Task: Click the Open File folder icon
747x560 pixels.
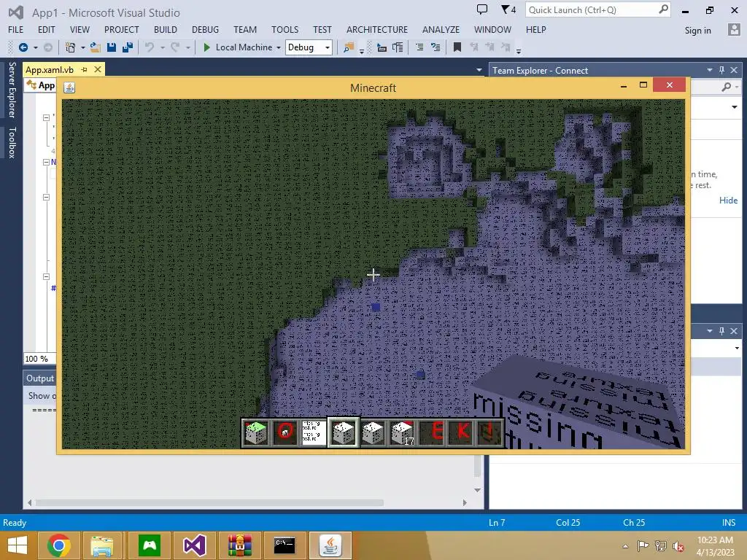Action: (x=96, y=47)
